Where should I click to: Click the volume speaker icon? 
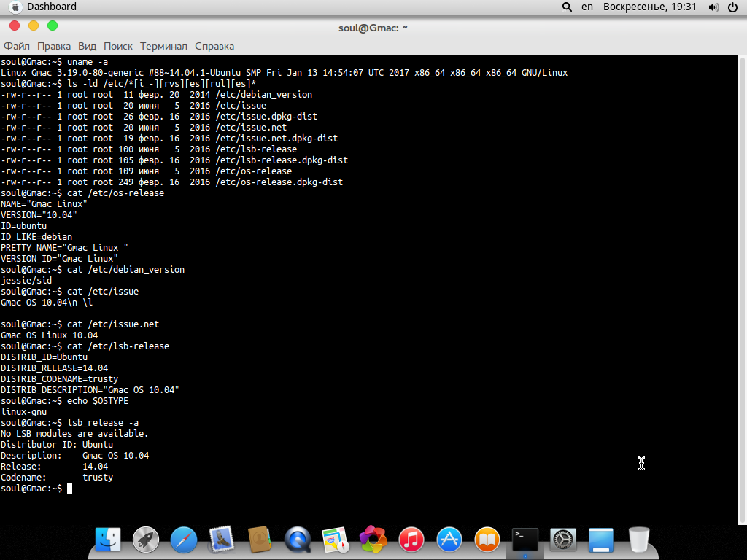[713, 7]
